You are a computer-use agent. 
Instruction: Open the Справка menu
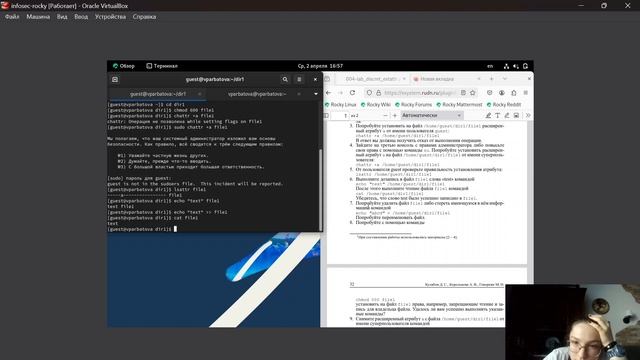click(144, 17)
